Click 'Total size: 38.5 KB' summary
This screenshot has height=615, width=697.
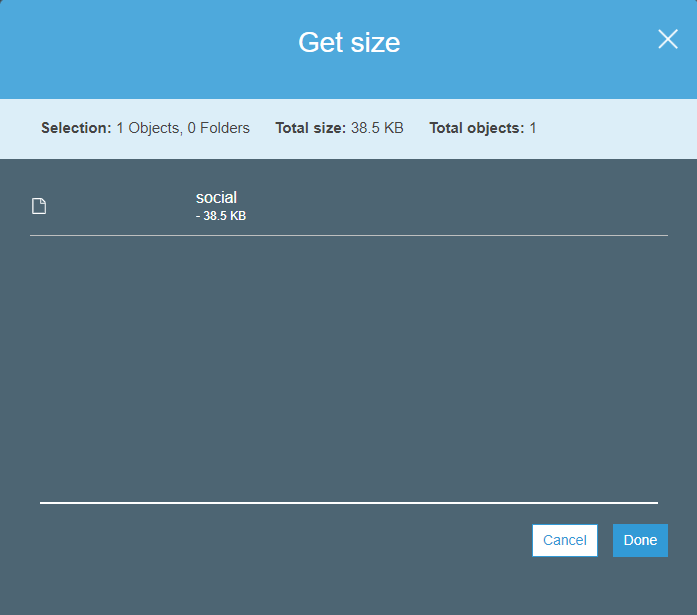point(339,128)
